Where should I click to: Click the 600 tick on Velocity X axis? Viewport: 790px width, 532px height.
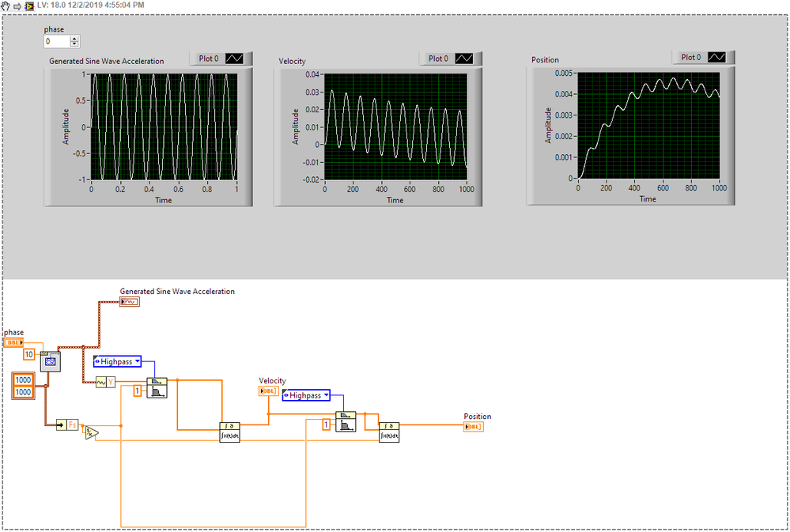tap(410, 190)
